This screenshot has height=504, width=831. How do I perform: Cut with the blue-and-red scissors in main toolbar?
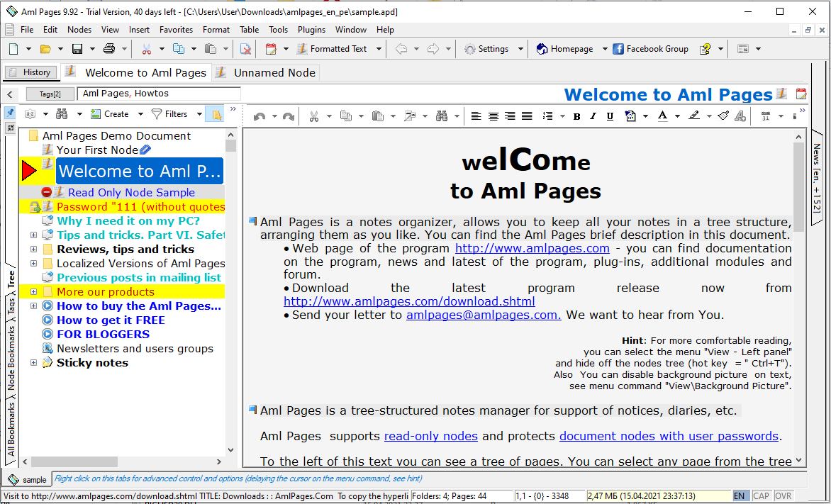point(147,49)
